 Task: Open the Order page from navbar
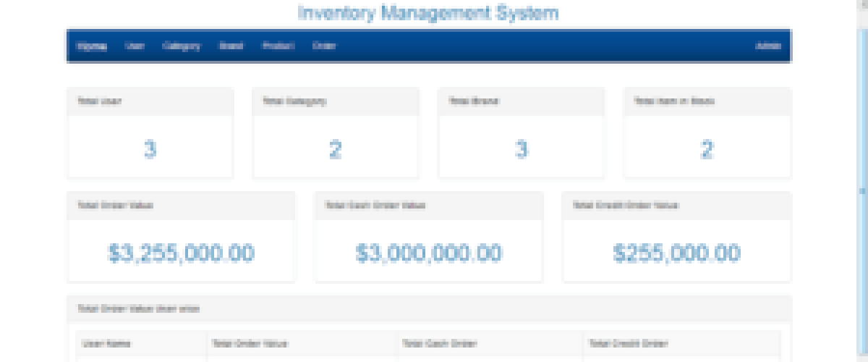coord(324,46)
